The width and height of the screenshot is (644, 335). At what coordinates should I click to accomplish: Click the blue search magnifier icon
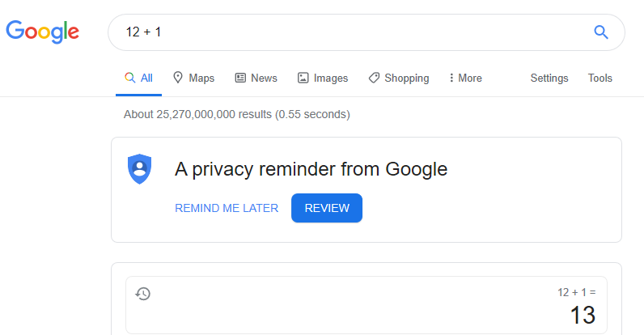[x=600, y=32]
